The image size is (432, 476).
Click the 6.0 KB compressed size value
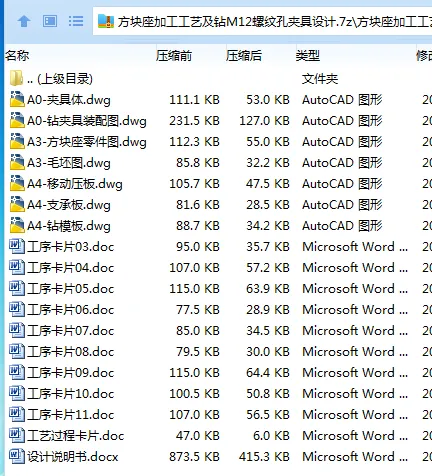point(271,436)
